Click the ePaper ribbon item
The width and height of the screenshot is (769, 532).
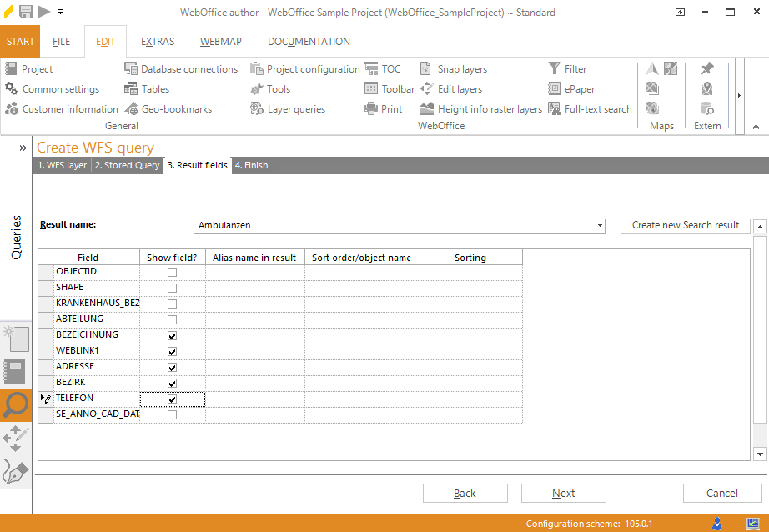[x=571, y=89]
